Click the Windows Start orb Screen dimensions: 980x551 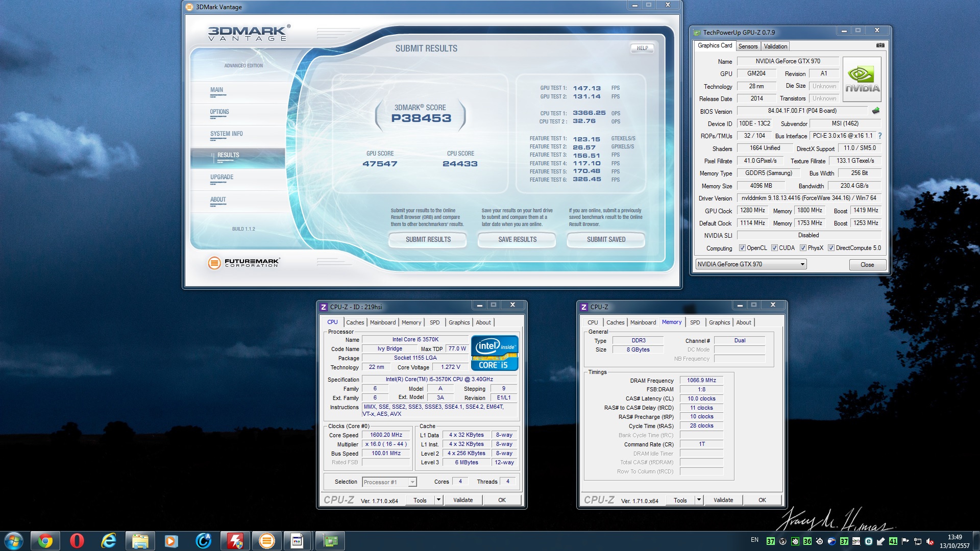tap(14, 540)
